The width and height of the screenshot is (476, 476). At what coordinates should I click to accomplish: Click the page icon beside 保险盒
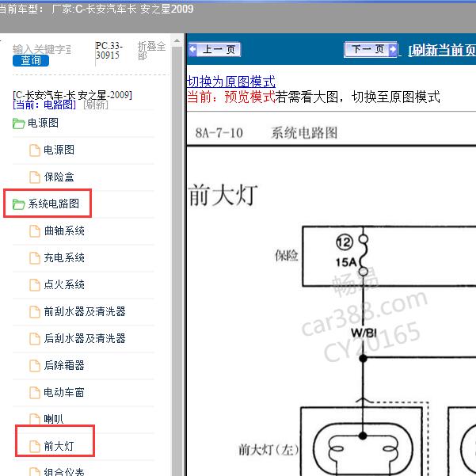(x=35, y=177)
